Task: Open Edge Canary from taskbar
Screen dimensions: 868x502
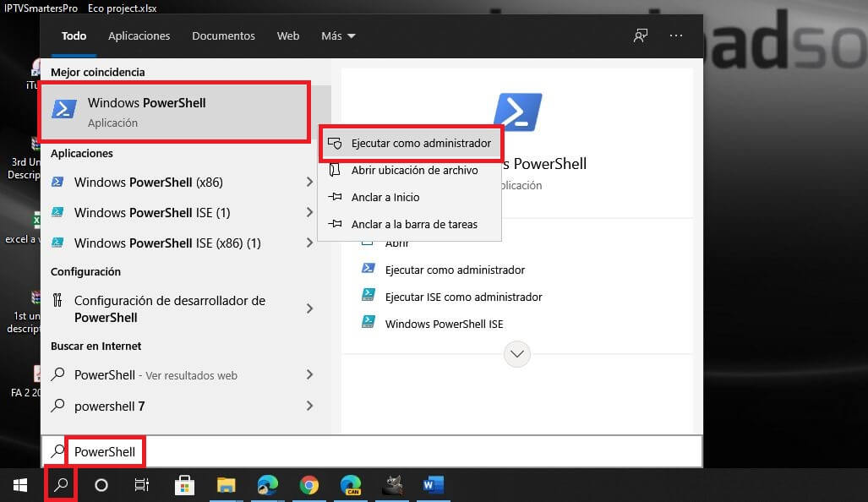Action: 351,485
